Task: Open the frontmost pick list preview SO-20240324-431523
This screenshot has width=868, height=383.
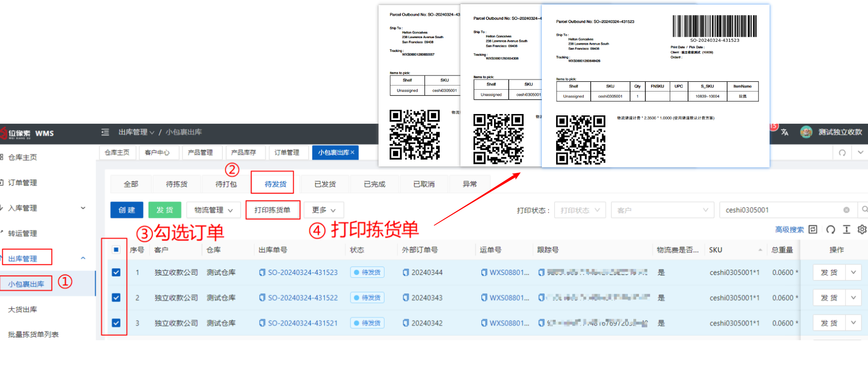Action: tap(655, 86)
